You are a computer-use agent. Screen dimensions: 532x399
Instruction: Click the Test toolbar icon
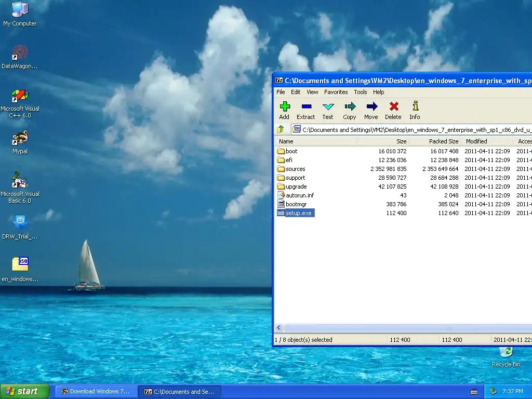(328, 111)
